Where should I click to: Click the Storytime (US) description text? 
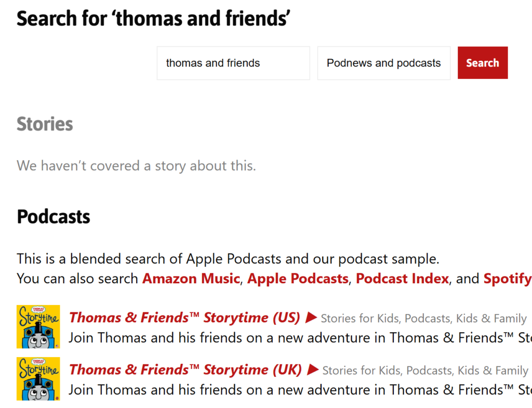pyautogui.click(x=300, y=338)
